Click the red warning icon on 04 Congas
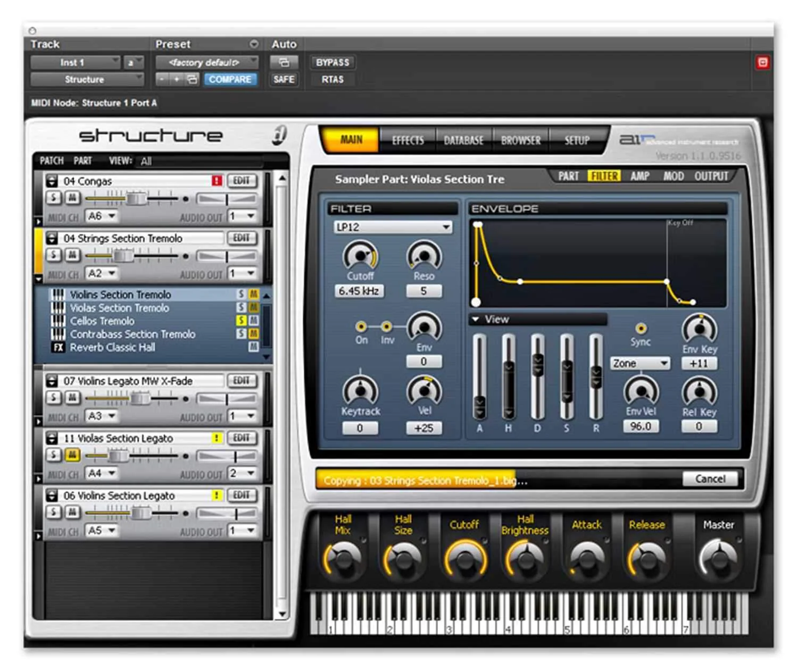This screenshot has height=672, width=798. tap(217, 181)
